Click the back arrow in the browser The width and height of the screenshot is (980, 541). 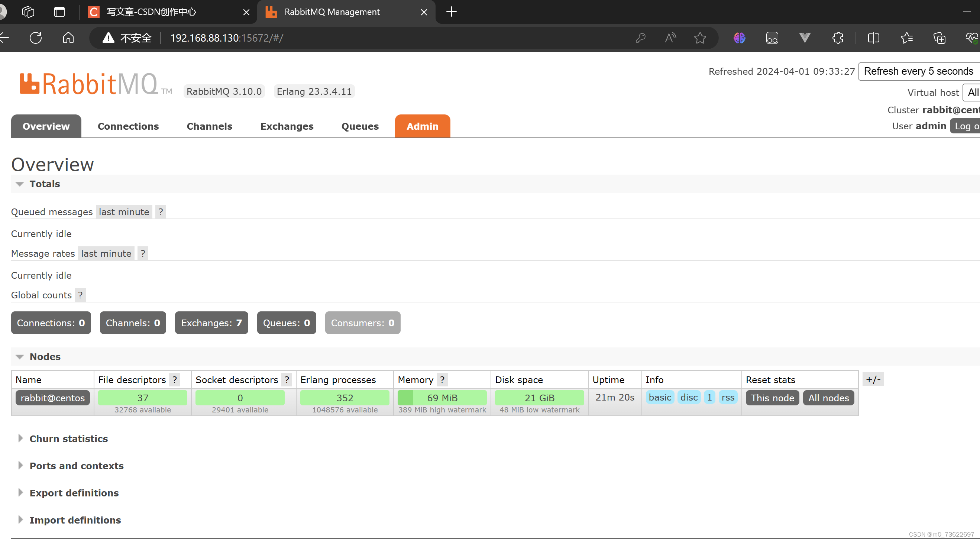coord(4,38)
